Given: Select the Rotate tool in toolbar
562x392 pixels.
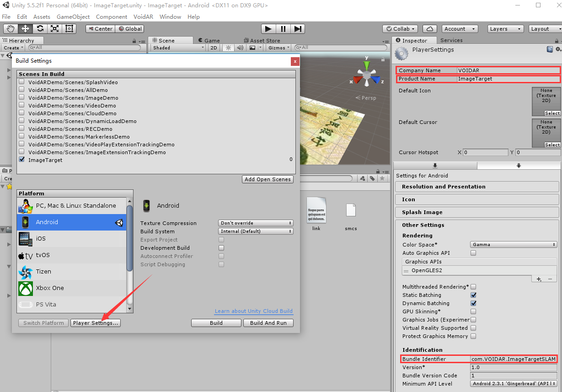Looking at the screenshot, I should pyautogui.click(x=40, y=28).
